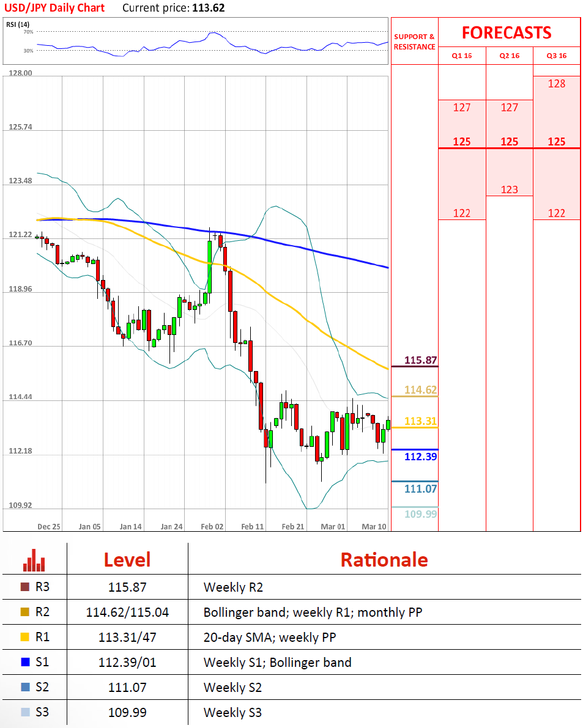This screenshot has height=728, width=583.
Task: Click the 123 forecast value under Q2 16
Action: point(510,189)
